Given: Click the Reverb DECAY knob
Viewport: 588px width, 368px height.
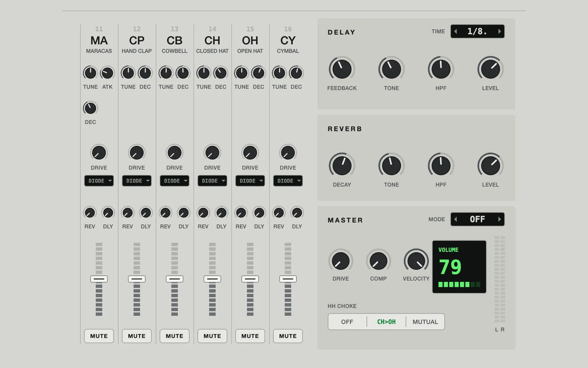Looking at the screenshot, I should point(342,166).
